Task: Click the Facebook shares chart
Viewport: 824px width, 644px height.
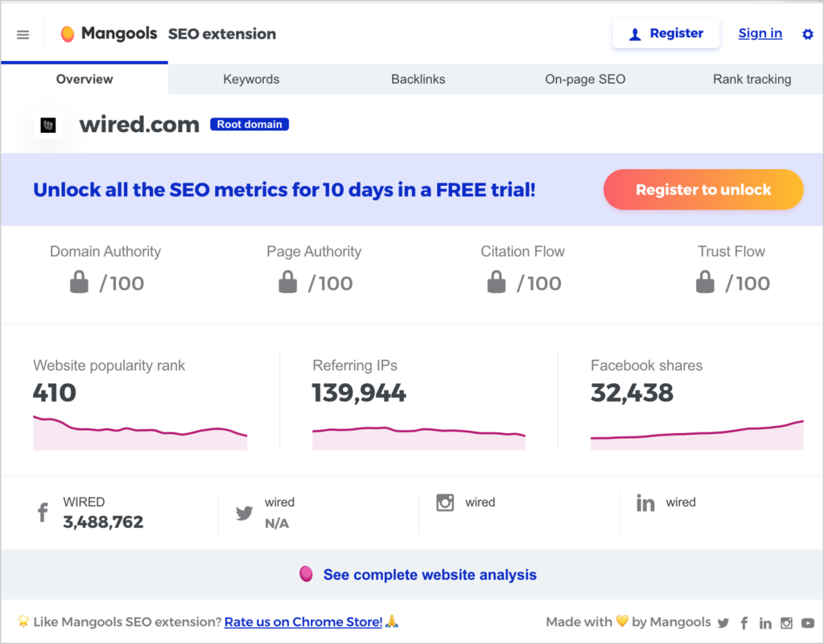Action: click(x=697, y=435)
